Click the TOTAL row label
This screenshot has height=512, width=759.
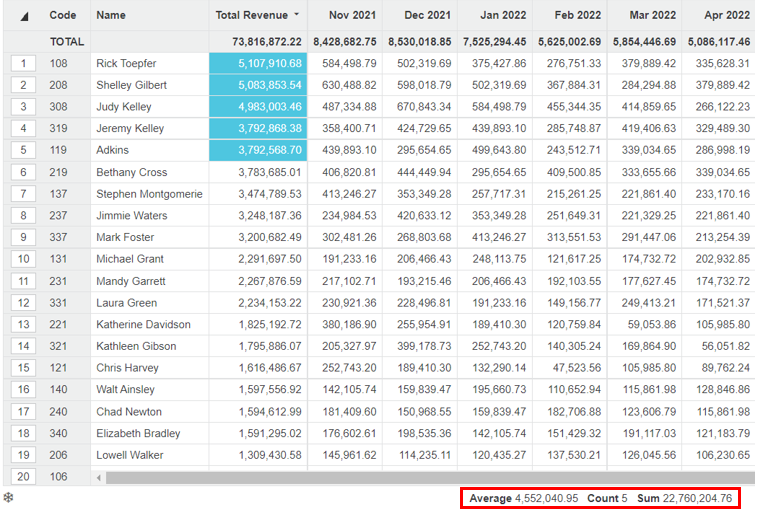(x=66, y=41)
